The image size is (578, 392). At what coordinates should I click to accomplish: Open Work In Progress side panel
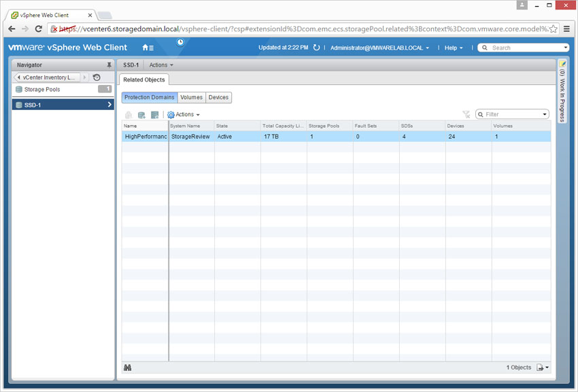[x=562, y=91]
